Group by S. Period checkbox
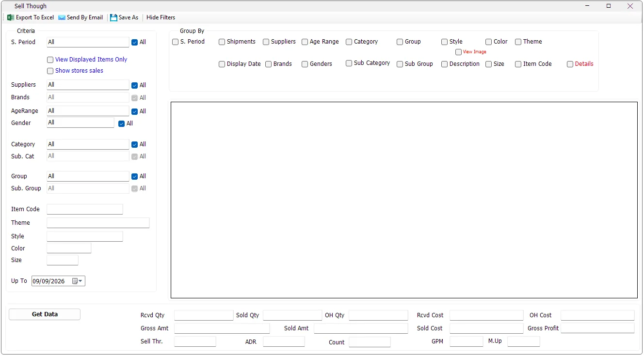This screenshot has width=644, height=356. 176,42
